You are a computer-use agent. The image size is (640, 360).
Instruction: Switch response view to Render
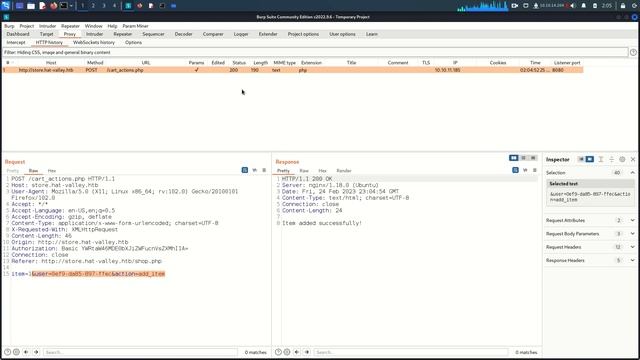344,171
